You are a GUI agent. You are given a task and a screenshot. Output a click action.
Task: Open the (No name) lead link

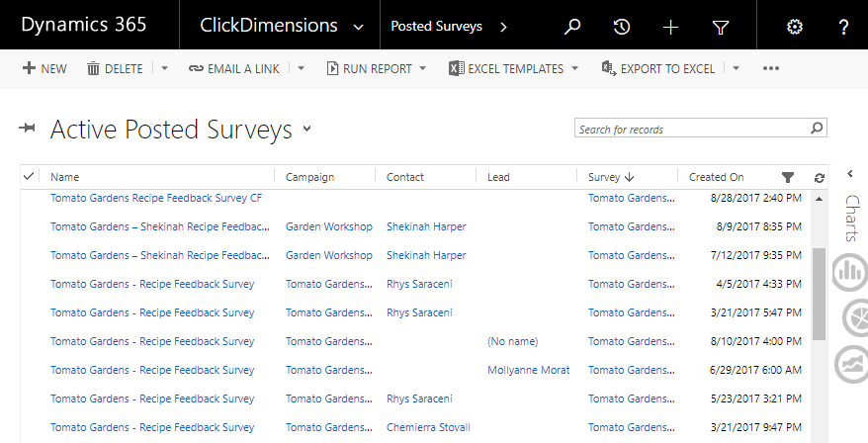pos(513,341)
